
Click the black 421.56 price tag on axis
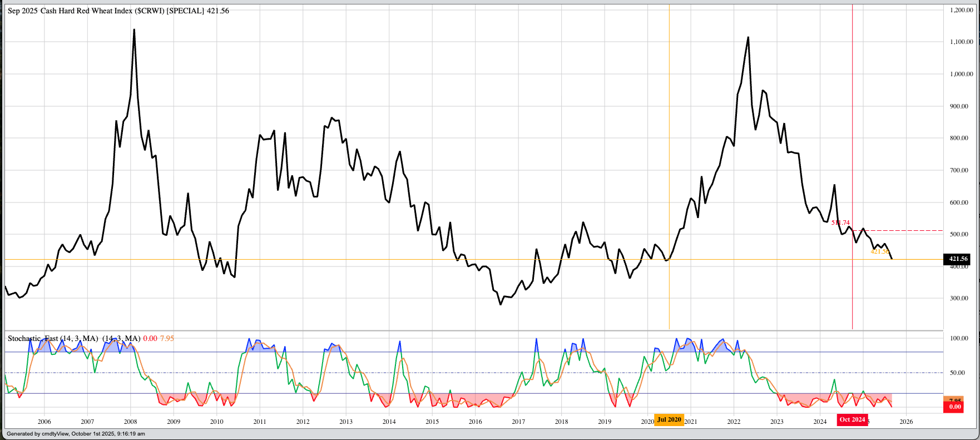tap(958, 259)
